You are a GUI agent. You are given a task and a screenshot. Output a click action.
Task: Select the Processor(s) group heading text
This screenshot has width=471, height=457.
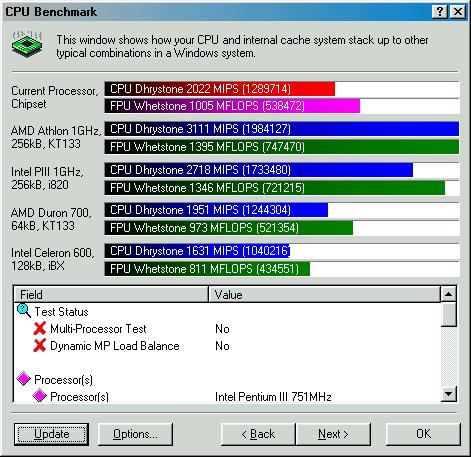pos(63,380)
